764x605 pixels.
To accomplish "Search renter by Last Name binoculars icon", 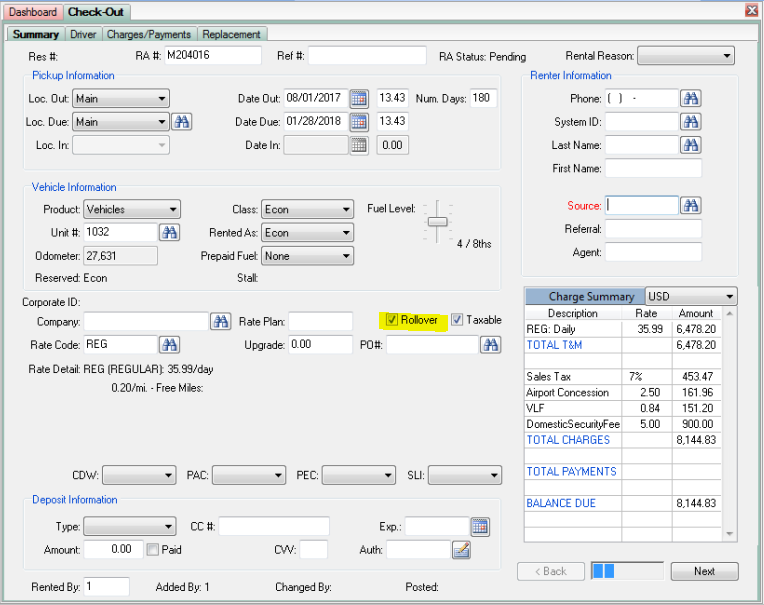I will (x=691, y=145).
